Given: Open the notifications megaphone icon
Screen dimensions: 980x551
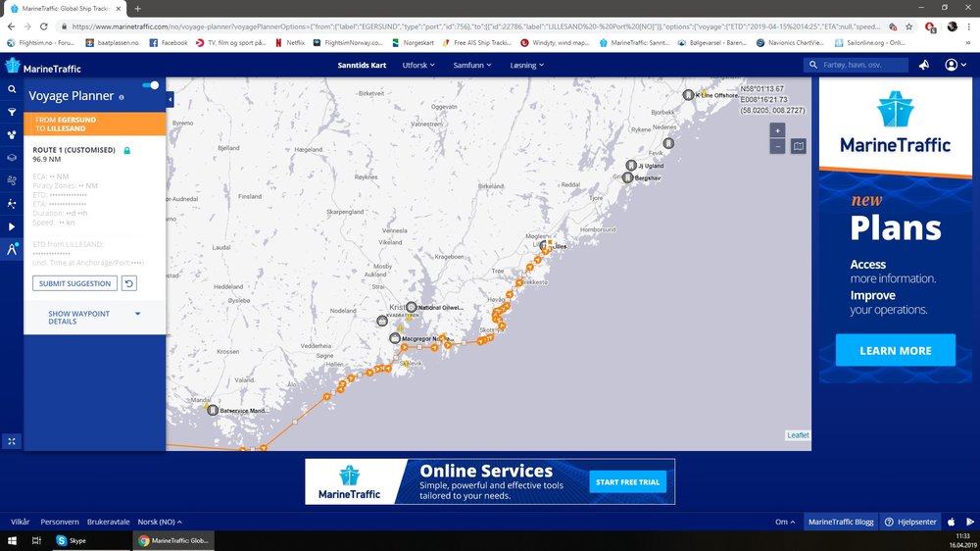Looking at the screenshot, I should pyautogui.click(x=924, y=65).
